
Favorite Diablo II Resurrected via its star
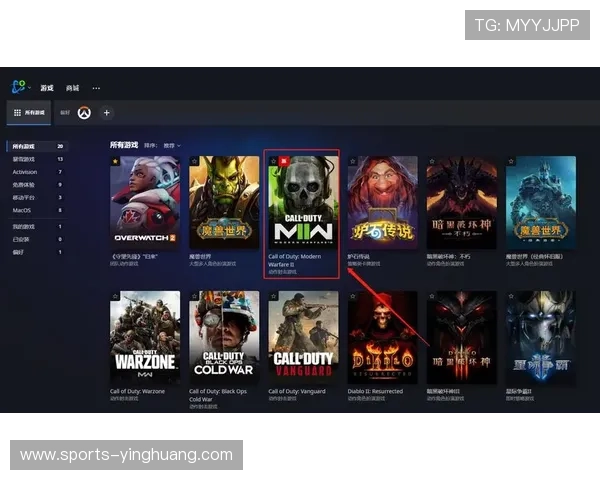click(x=353, y=296)
